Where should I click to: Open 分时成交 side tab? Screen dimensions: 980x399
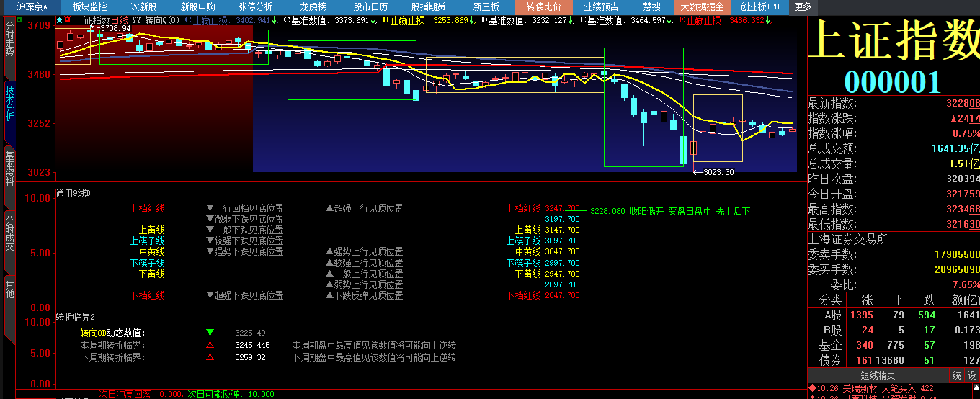pos(9,232)
